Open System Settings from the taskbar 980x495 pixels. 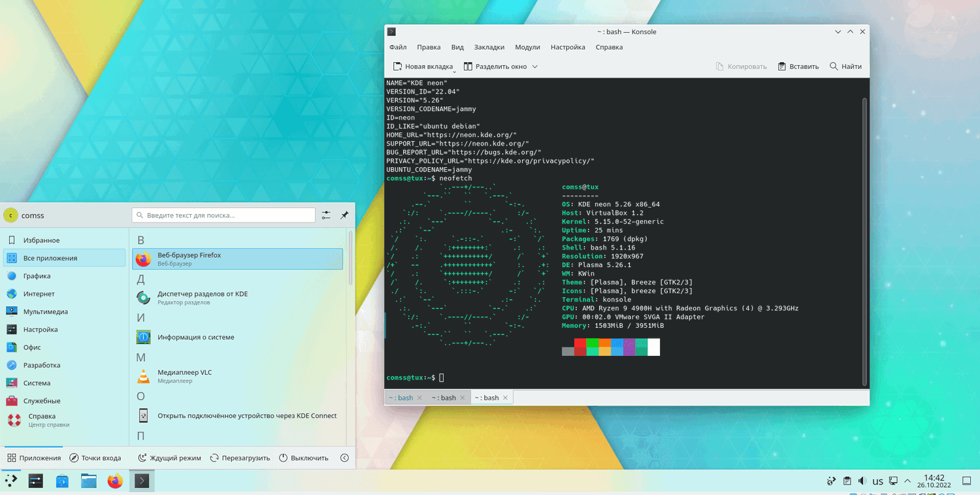click(36, 481)
